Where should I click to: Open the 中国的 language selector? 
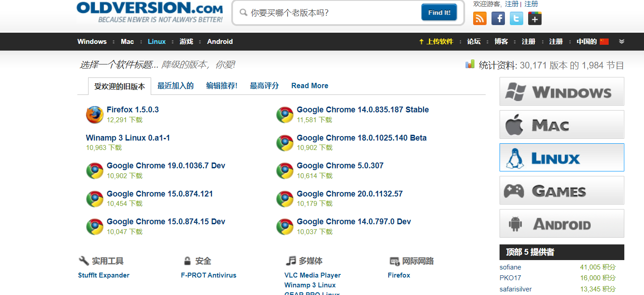[593, 42]
